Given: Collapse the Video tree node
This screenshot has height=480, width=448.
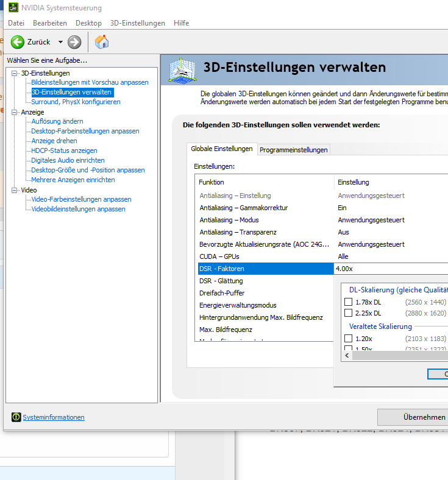Looking at the screenshot, I should pos(14,190).
